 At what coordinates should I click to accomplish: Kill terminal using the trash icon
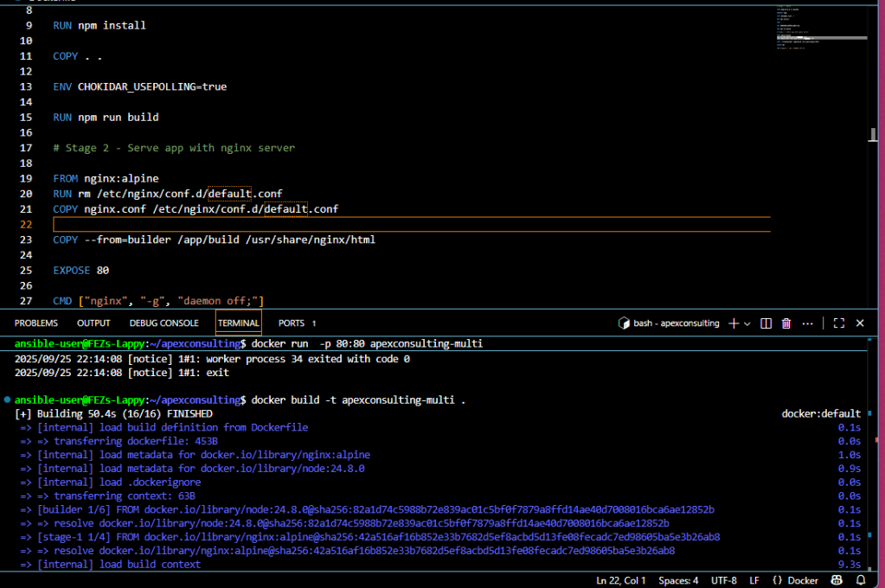[x=786, y=323]
